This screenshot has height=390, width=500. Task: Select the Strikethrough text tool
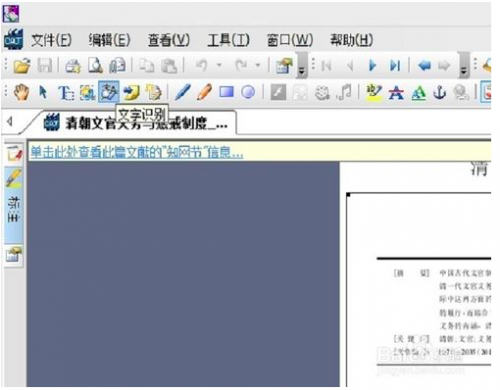396,92
